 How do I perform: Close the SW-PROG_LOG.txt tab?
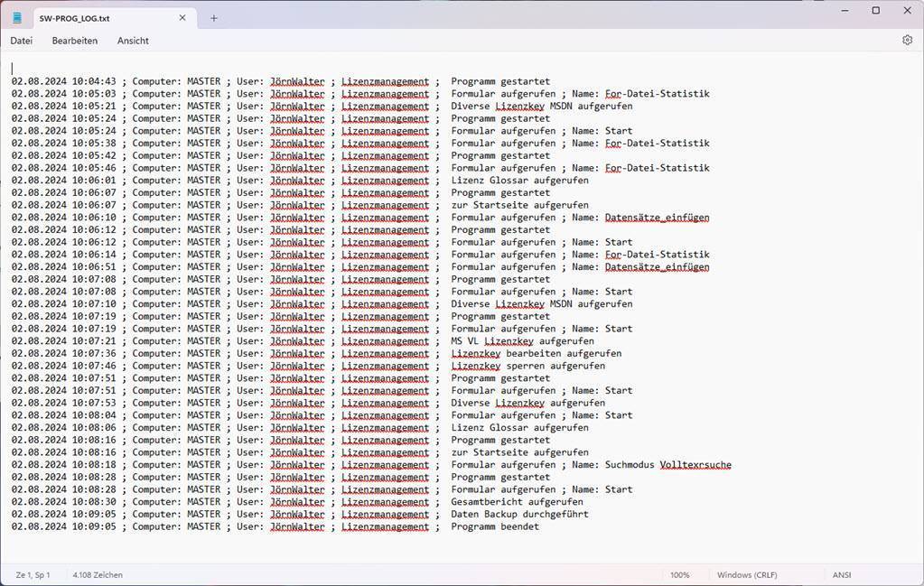click(182, 18)
